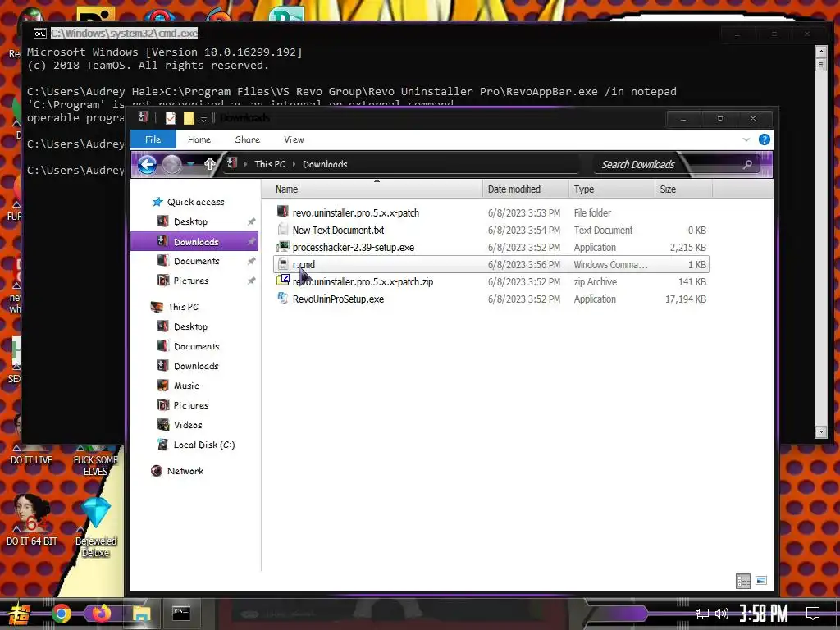
Task: Select the r.cmd file icon
Action: [283, 265]
